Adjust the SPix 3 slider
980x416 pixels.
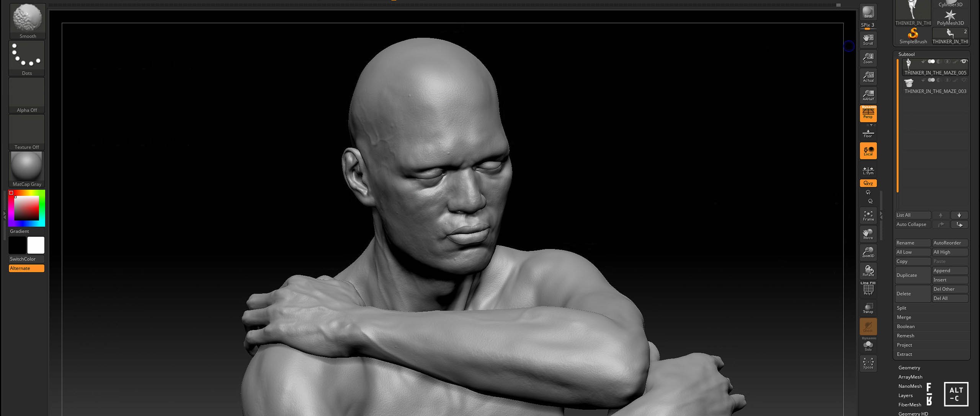point(868,26)
